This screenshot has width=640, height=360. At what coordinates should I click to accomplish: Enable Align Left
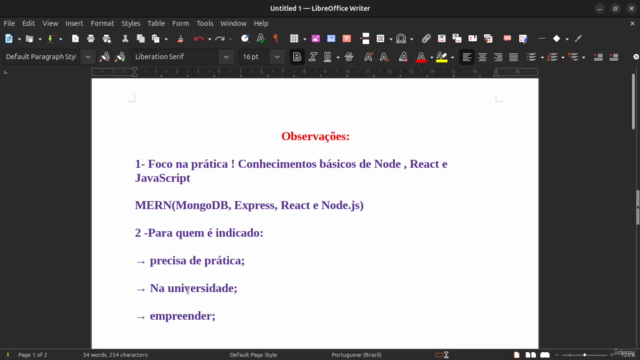tap(467, 57)
